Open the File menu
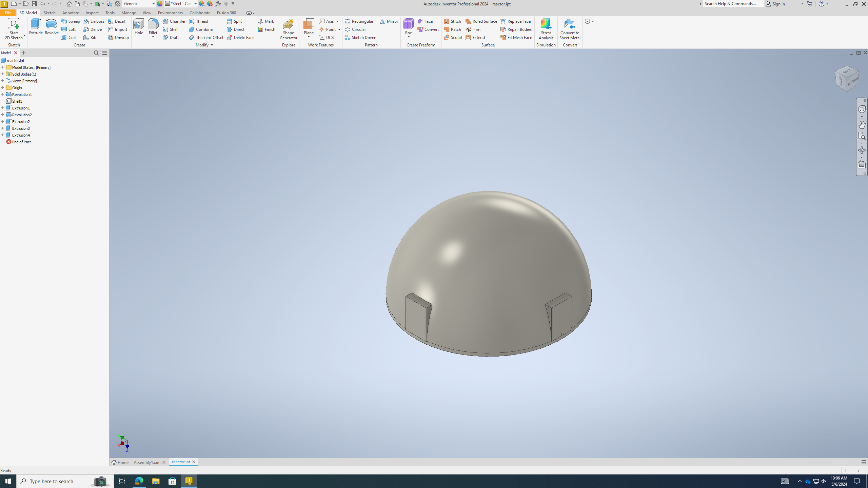Screen dimensions: 868x488 (x=8, y=13)
